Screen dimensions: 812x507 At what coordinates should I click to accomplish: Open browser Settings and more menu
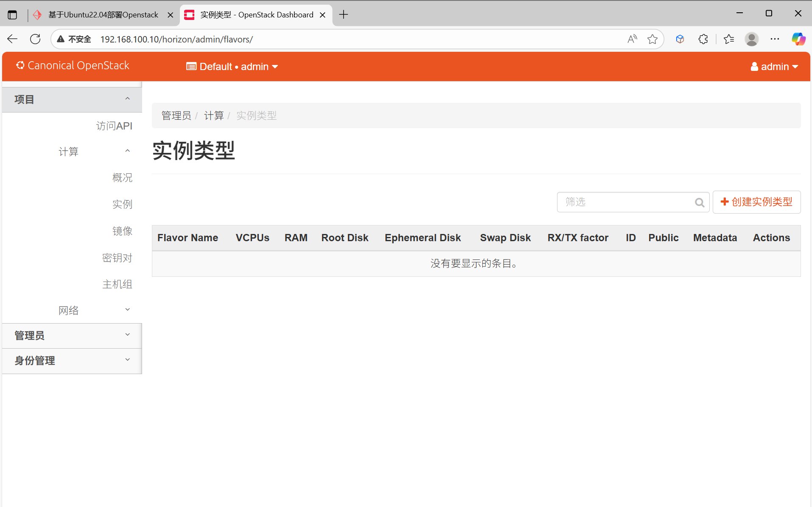pyautogui.click(x=775, y=39)
